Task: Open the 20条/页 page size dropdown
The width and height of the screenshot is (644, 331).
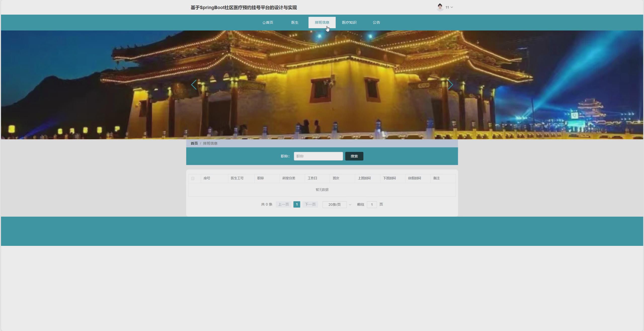Action: tap(334, 205)
